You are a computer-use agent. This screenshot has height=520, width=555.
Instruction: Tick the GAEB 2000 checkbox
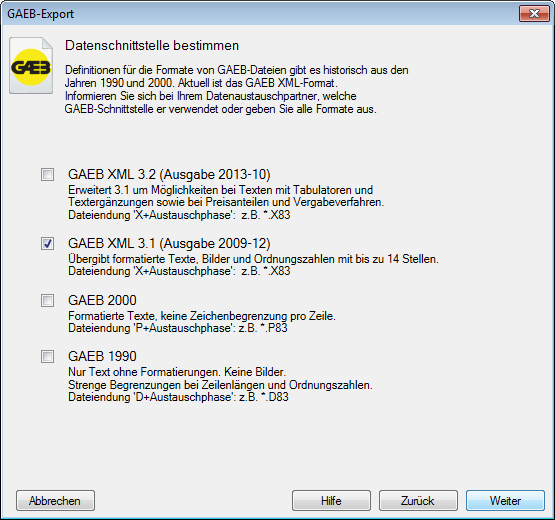tap(47, 300)
